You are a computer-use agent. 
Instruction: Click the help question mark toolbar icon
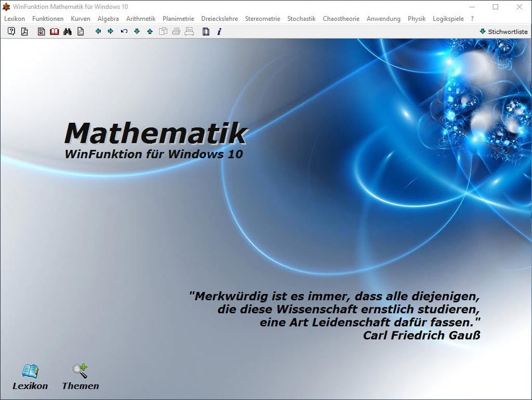(x=11, y=32)
